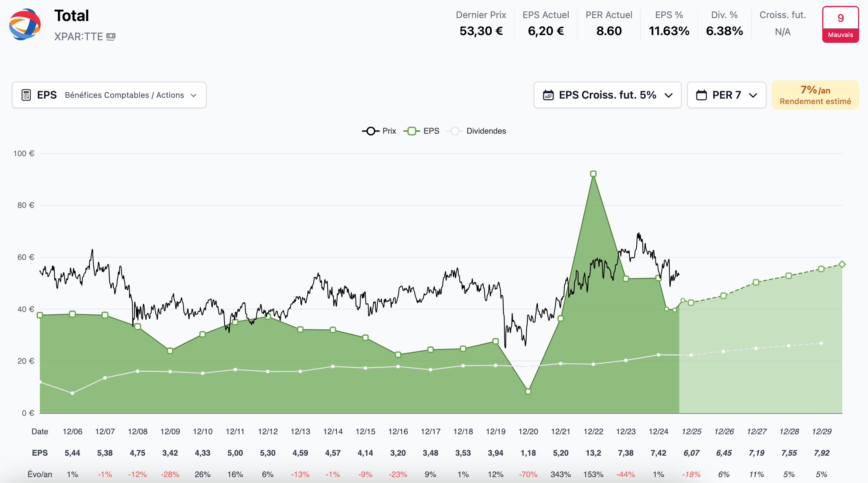This screenshot has width=868, height=483.
Task: Click the calendar icon in PER 7 selector
Action: (701, 95)
